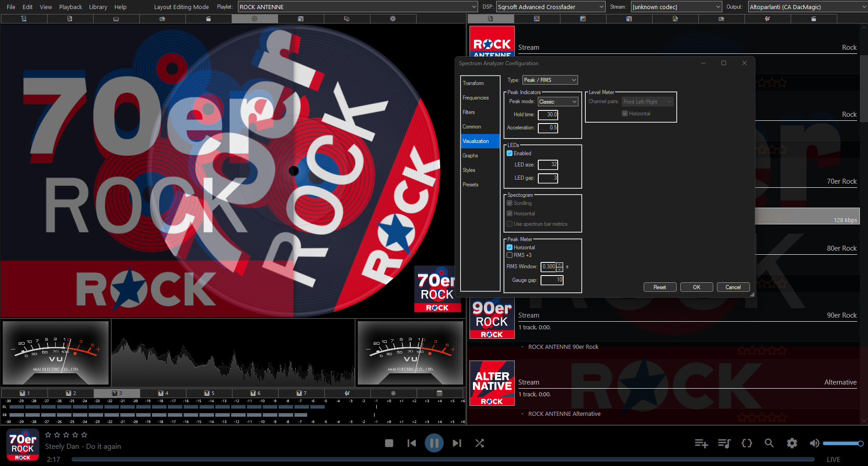868x466 pixels.
Task: Switch to visualization tab 1
Action: 25,393
